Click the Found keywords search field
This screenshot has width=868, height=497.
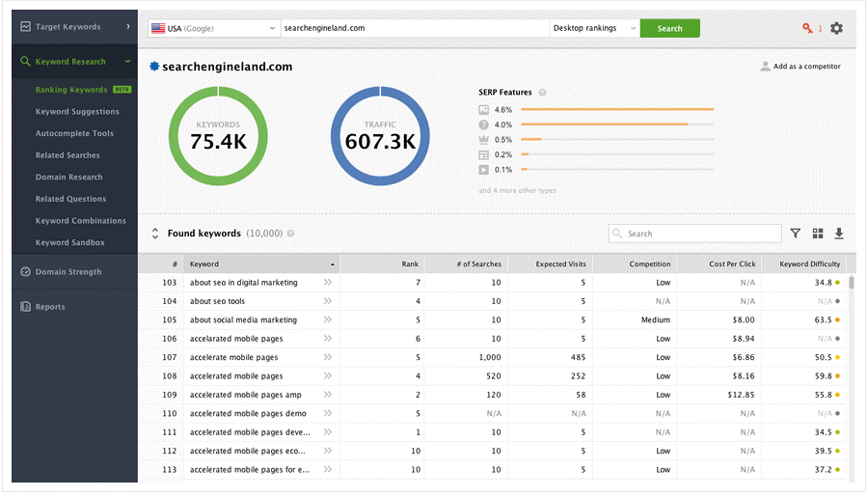tap(701, 234)
